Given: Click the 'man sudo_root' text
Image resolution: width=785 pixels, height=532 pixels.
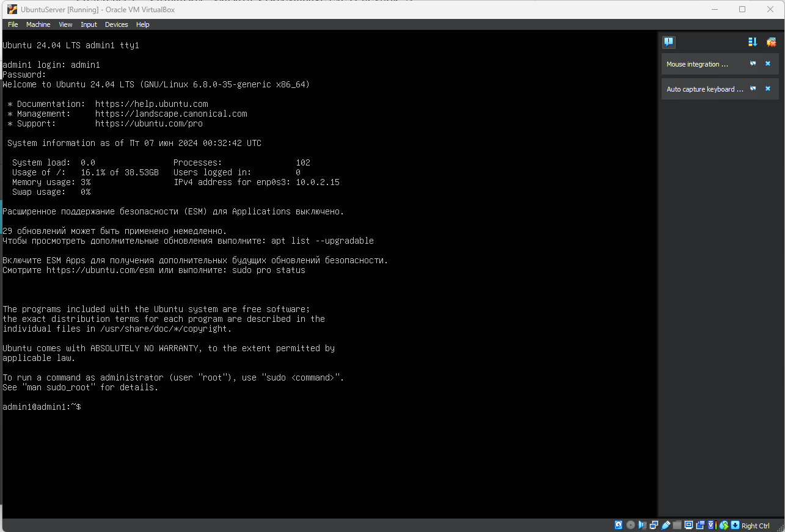Looking at the screenshot, I should (x=59, y=387).
